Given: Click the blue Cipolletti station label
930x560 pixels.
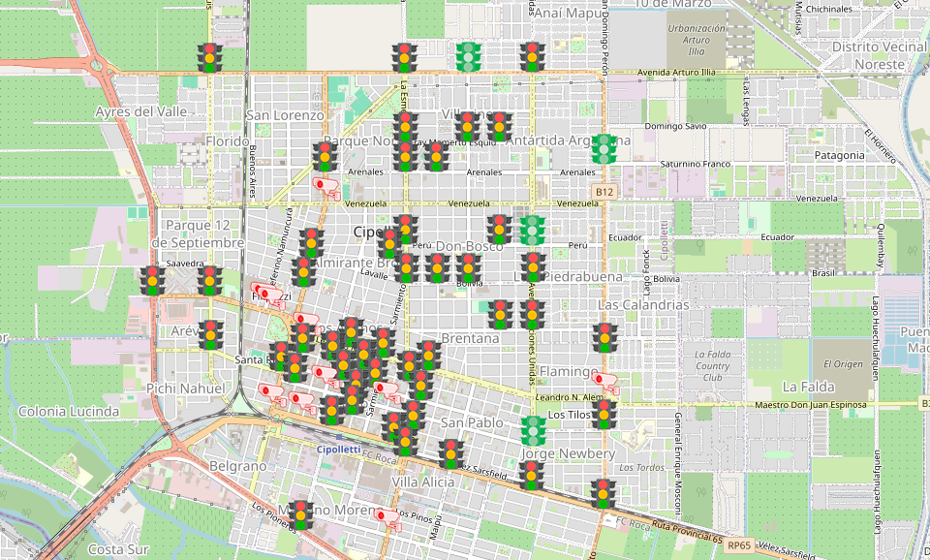Looking at the screenshot, I should coord(342,450).
